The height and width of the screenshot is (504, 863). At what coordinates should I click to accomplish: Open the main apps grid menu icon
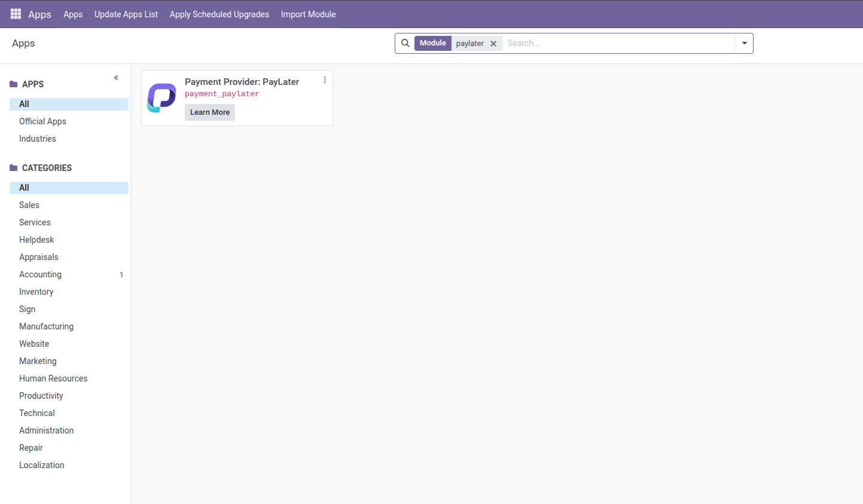[16, 14]
